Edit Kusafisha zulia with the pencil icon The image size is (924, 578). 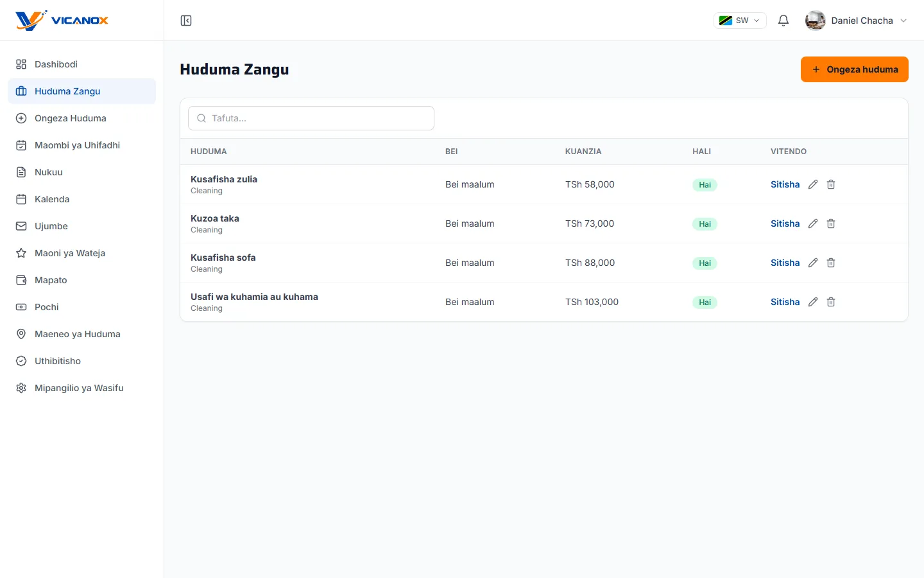pos(813,184)
